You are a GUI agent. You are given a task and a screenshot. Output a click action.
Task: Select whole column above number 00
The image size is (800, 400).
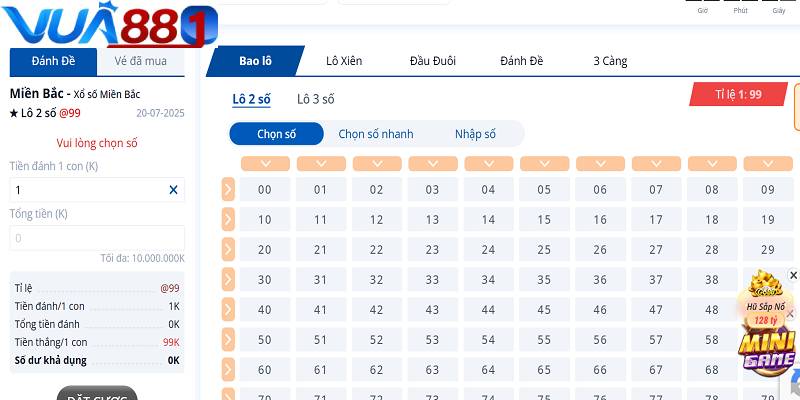265,163
